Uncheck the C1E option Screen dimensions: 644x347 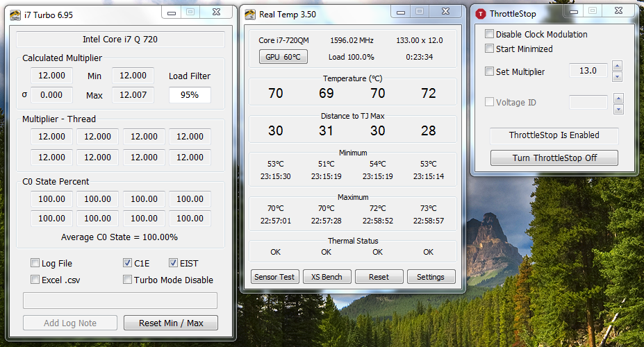click(x=127, y=263)
